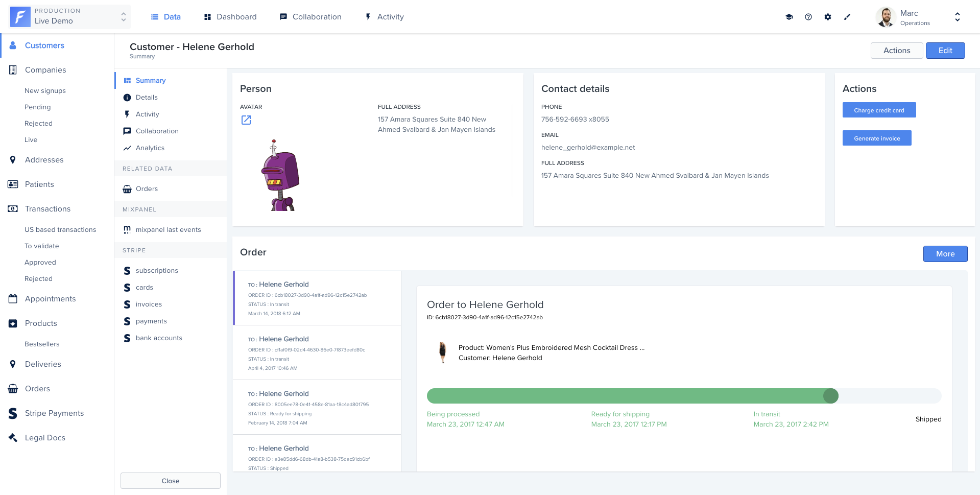Open Live customers view
The width and height of the screenshot is (980, 495).
tap(31, 140)
